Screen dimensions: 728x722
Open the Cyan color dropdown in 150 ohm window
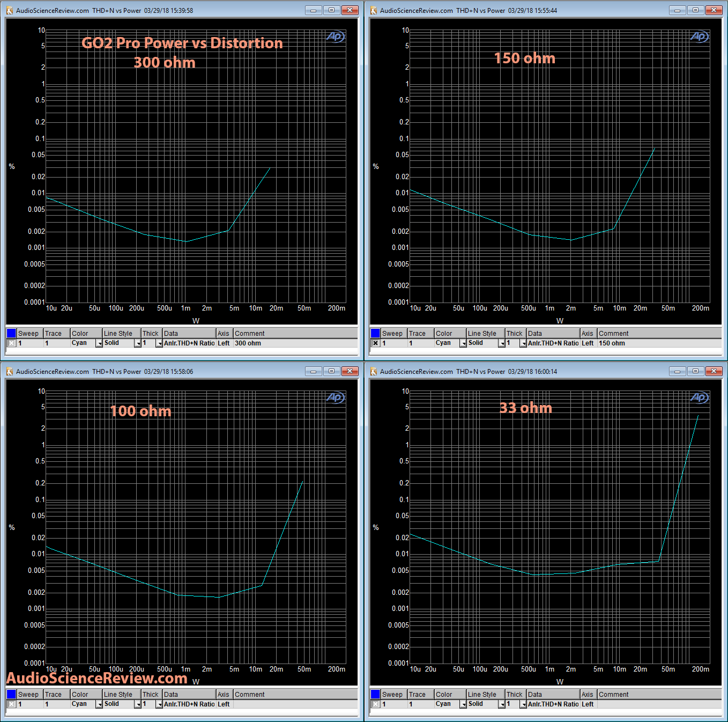(463, 343)
